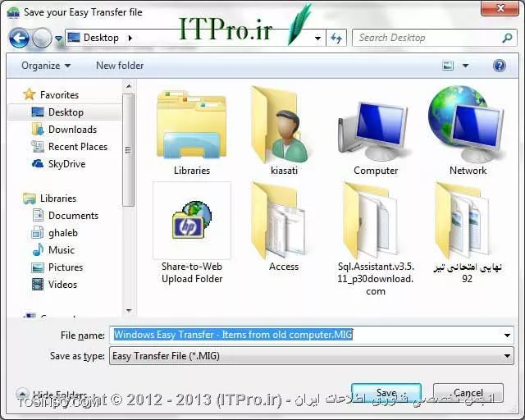Close the Save dialog window
The height and width of the screenshot is (420, 525).
coord(500,7)
